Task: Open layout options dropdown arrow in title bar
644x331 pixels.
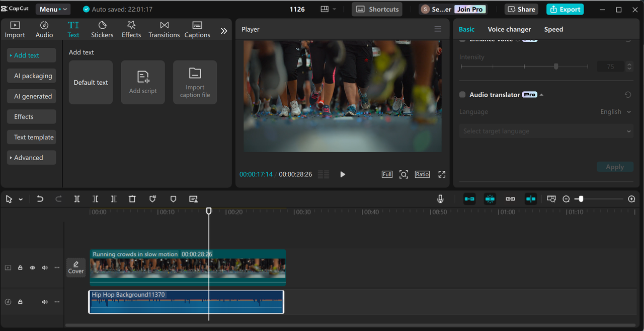Action: tap(334, 9)
